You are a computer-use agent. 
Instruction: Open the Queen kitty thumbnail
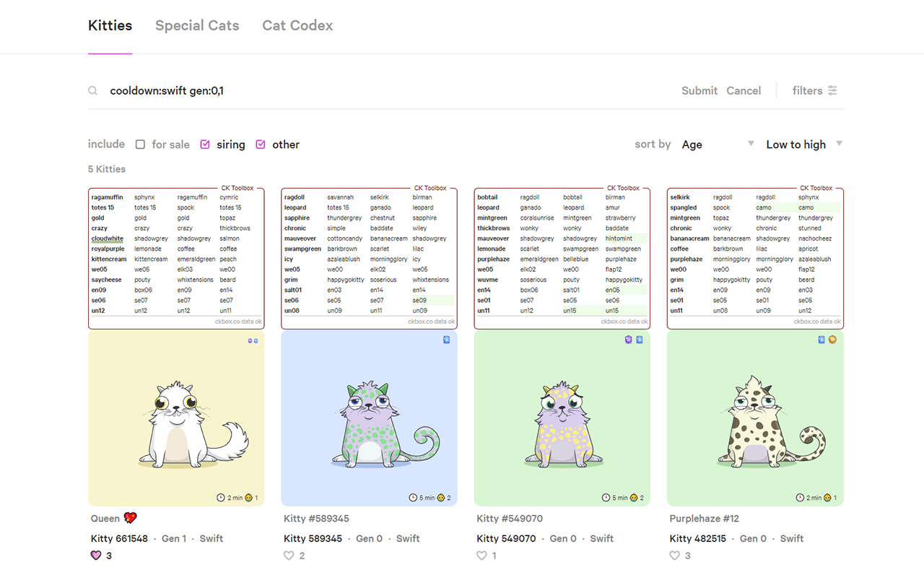(176, 418)
